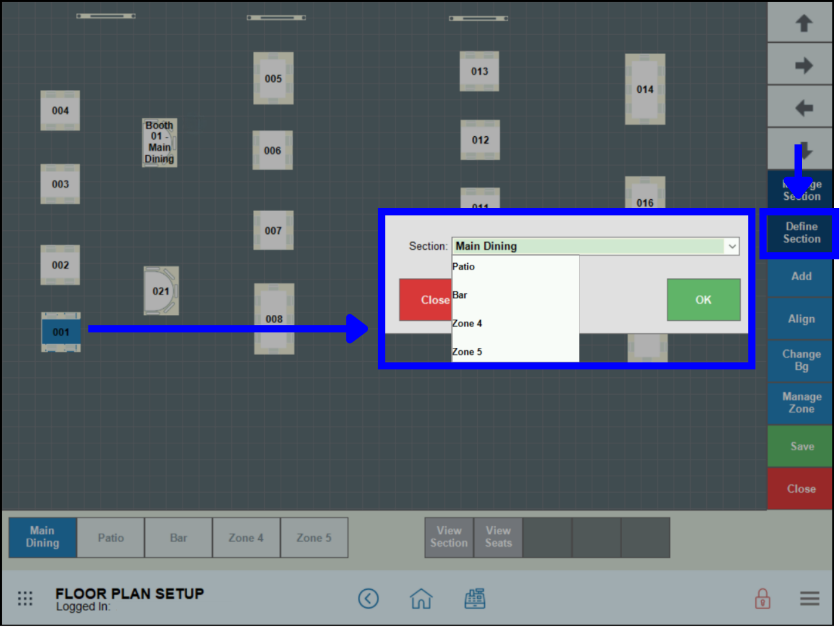Switch to the Zone 4 section tab
The image size is (840, 628).
point(246,537)
